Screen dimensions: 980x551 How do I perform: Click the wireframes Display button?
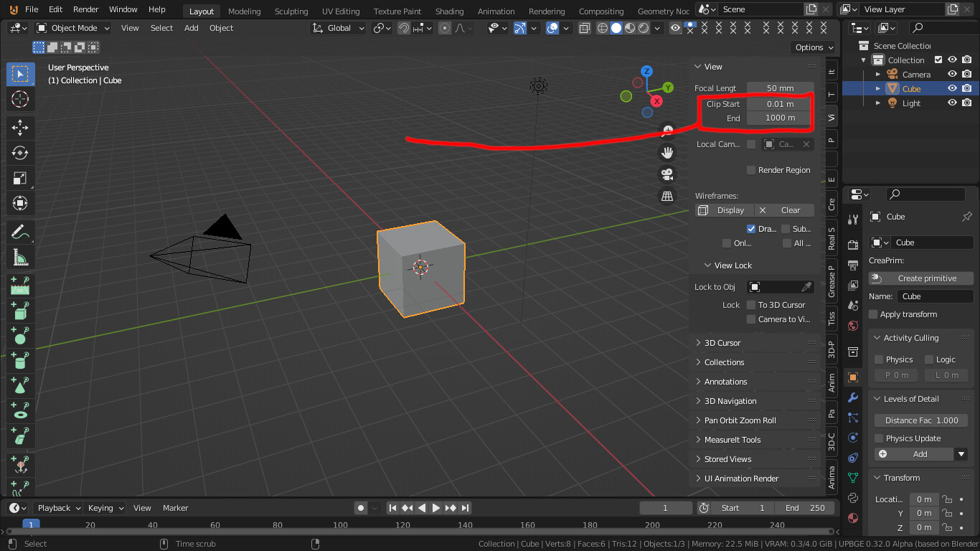tap(725, 210)
